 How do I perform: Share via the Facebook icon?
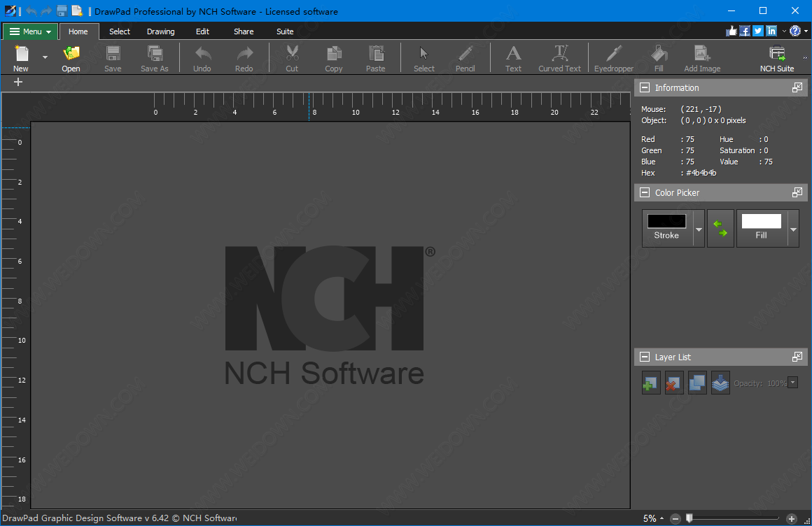point(745,31)
